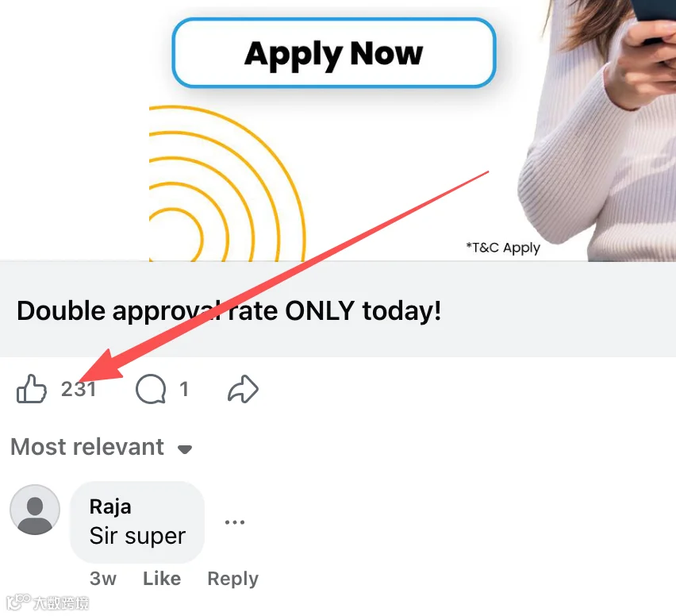The image size is (676, 616).
Task: Click the Apply Now button in ad
Action: [334, 52]
